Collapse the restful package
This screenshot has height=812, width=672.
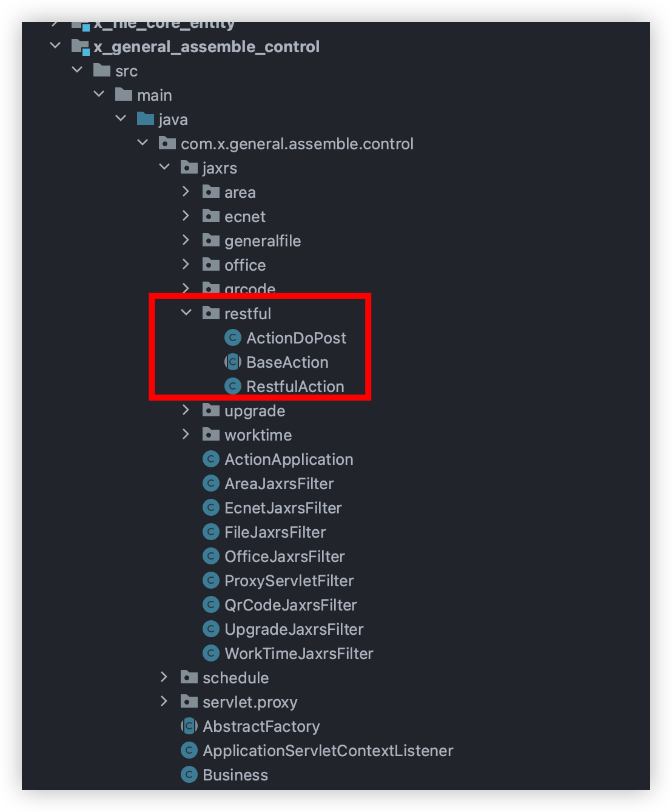coord(186,313)
